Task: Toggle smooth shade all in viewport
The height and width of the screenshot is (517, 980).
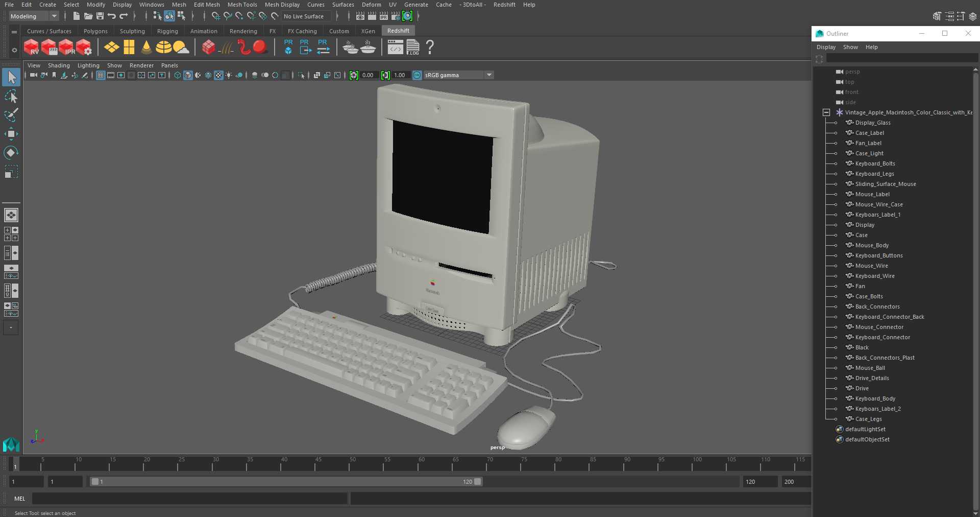Action: [x=188, y=75]
